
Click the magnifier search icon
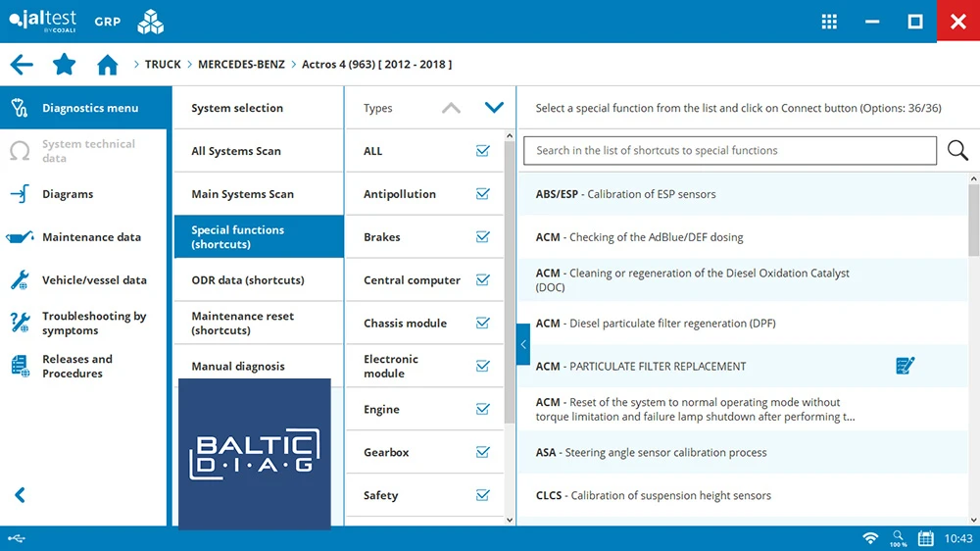click(x=956, y=150)
